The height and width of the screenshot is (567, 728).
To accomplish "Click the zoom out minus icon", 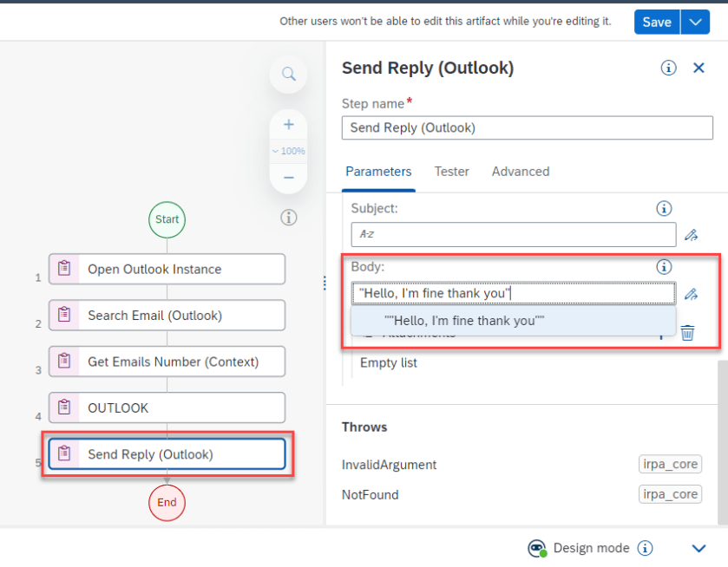I will click(x=288, y=177).
